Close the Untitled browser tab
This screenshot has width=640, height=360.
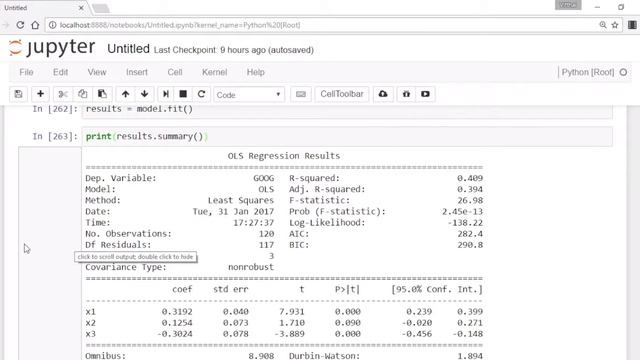point(81,8)
